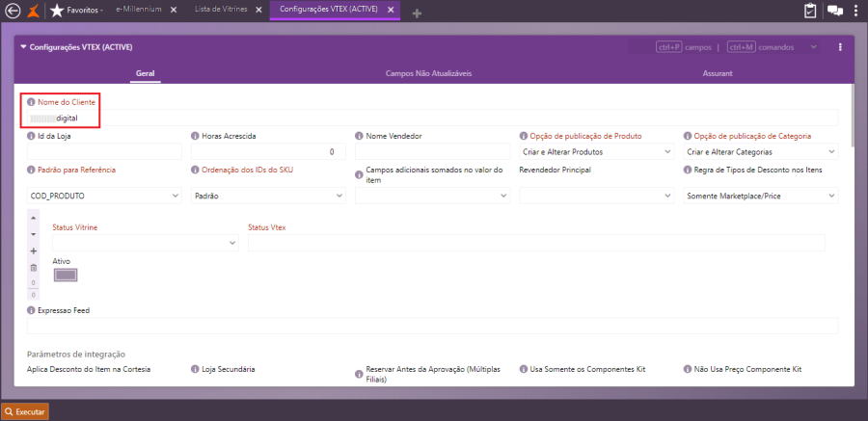Screen dimensions: 868x421
Task: Show info for Opção de publicação de Categoria
Action: tap(688, 136)
